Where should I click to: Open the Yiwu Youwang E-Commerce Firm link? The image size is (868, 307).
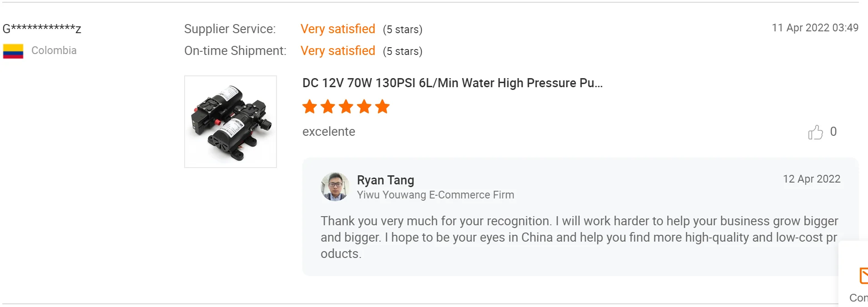436,195
